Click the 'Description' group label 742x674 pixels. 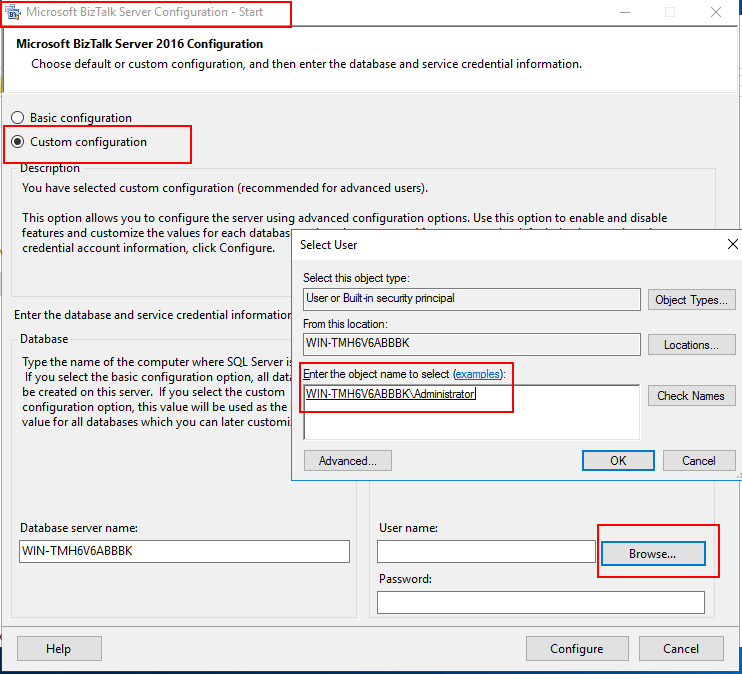[50, 168]
